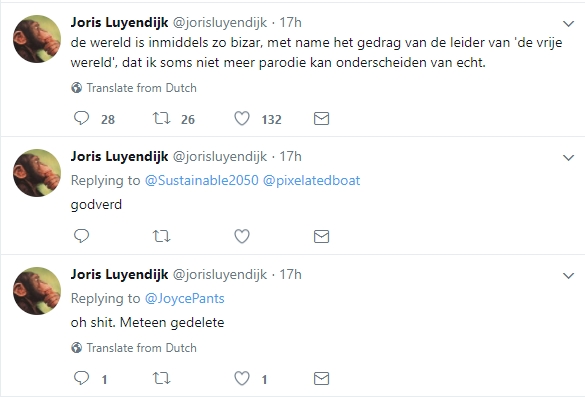Open Joris Luyendijk avatar on first tweet
The width and height of the screenshot is (585, 397).
pyautogui.click(x=37, y=39)
